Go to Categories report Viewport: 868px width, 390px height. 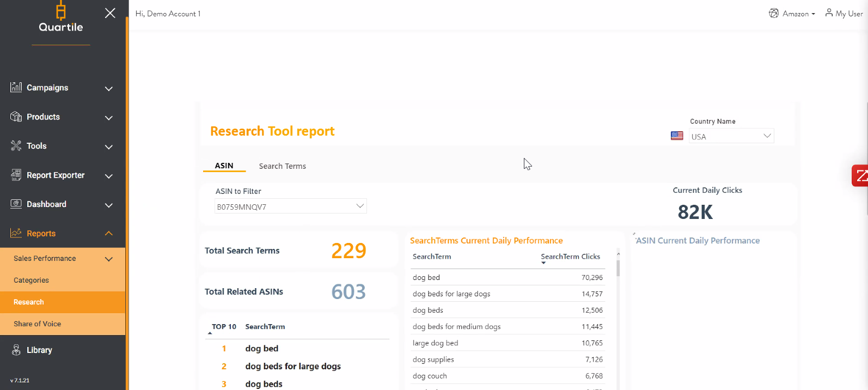31,280
